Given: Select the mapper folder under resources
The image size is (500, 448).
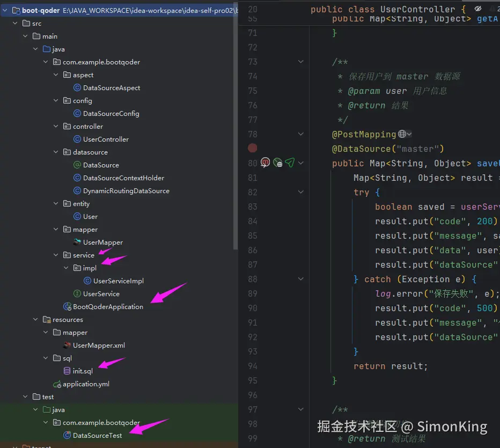Looking at the screenshot, I should (75, 333).
